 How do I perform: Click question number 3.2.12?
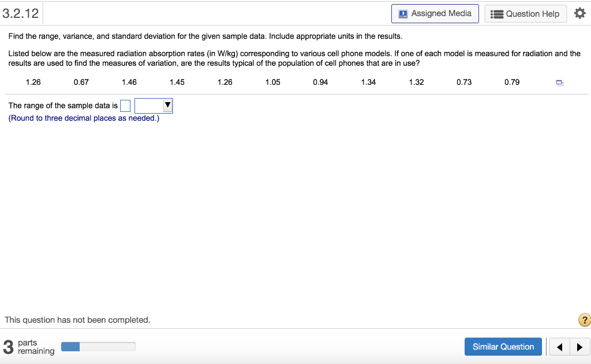[21, 14]
